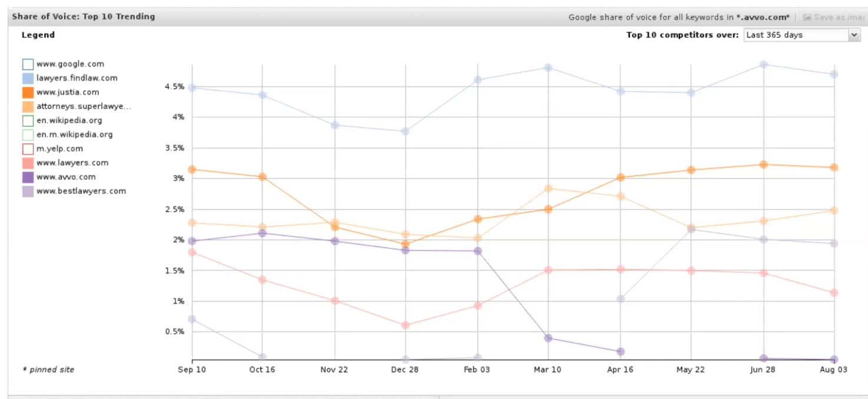Click the purple avvo data point at Apr 16
The image size is (868, 399).
click(x=620, y=351)
